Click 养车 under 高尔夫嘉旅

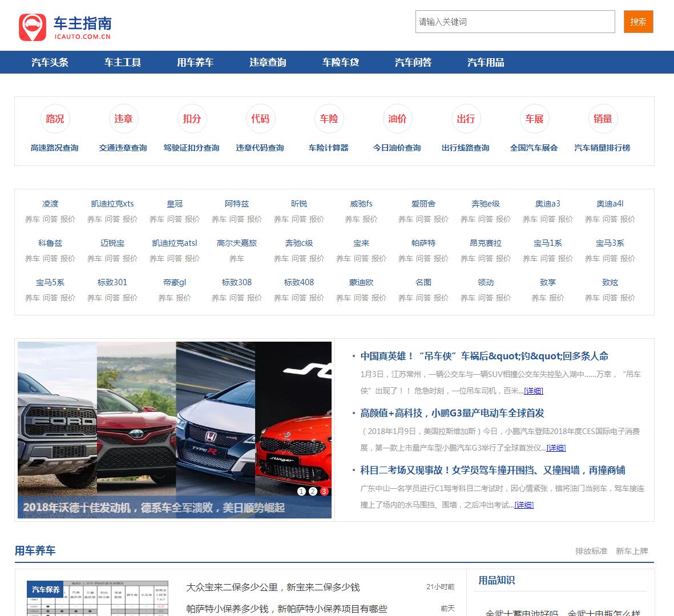[x=237, y=258]
